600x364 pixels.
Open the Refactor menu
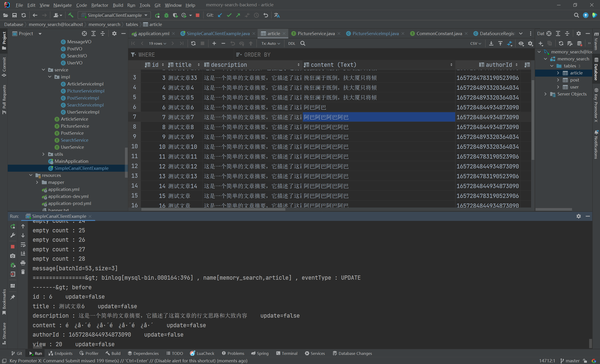click(x=99, y=5)
